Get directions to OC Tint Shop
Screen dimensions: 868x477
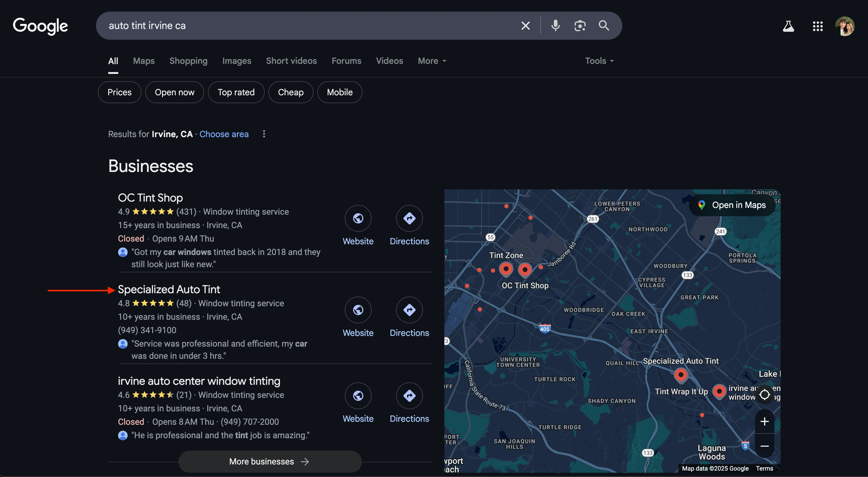click(x=409, y=218)
